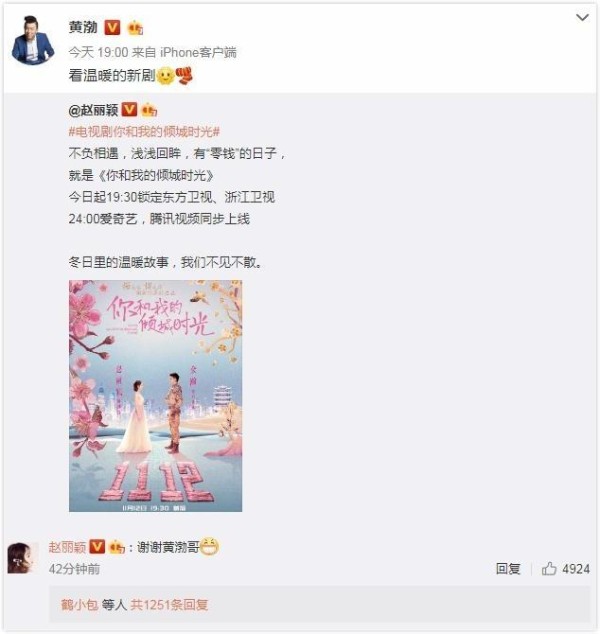Open the @赵丽颖 mention in repost

point(93,110)
